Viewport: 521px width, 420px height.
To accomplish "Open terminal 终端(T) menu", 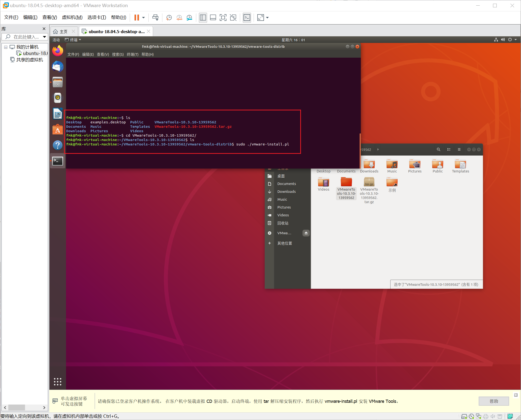I will click(132, 54).
